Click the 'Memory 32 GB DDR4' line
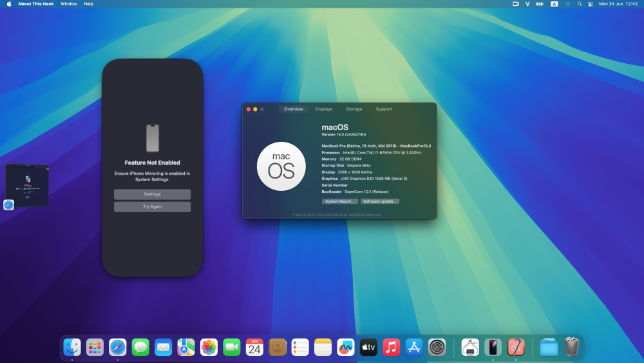644x363 pixels. click(x=342, y=159)
